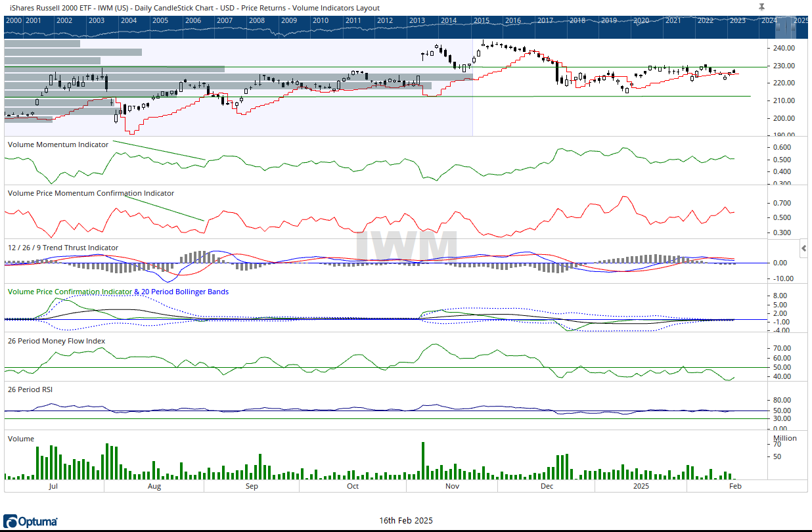Select the 12 / 26 / 9 Trend Thrust Indicator label
Viewport: 812px width, 532px height.
point(62,248)
